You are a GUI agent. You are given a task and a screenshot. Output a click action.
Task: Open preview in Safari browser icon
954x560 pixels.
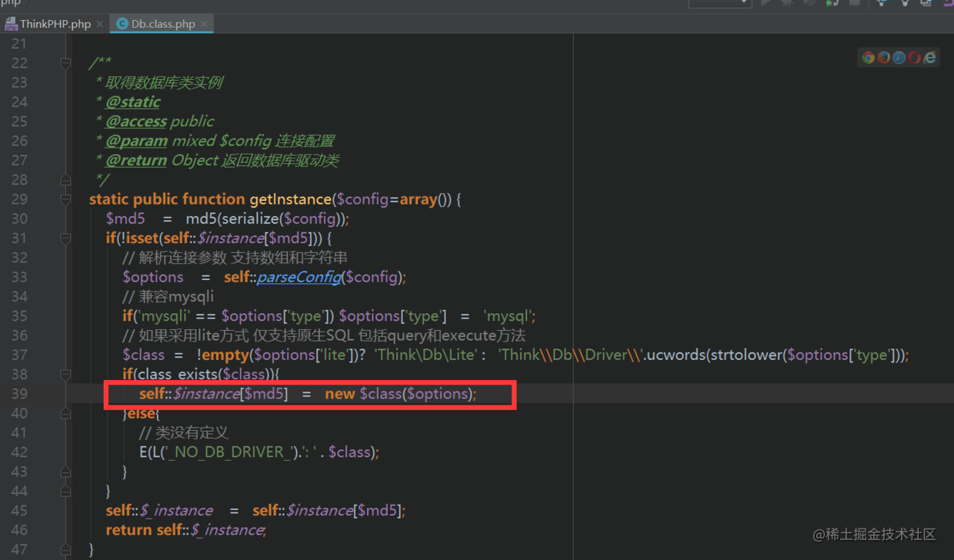pyautogui.click(x=899, y=58)
